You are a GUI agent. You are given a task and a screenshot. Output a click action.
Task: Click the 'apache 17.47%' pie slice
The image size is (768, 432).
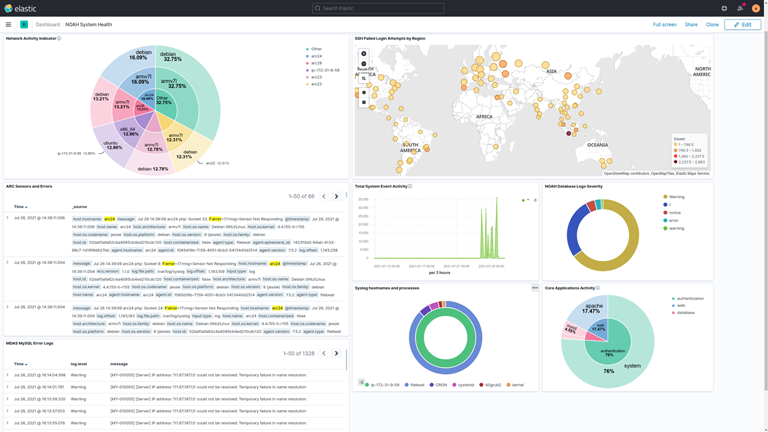(592, 309)
